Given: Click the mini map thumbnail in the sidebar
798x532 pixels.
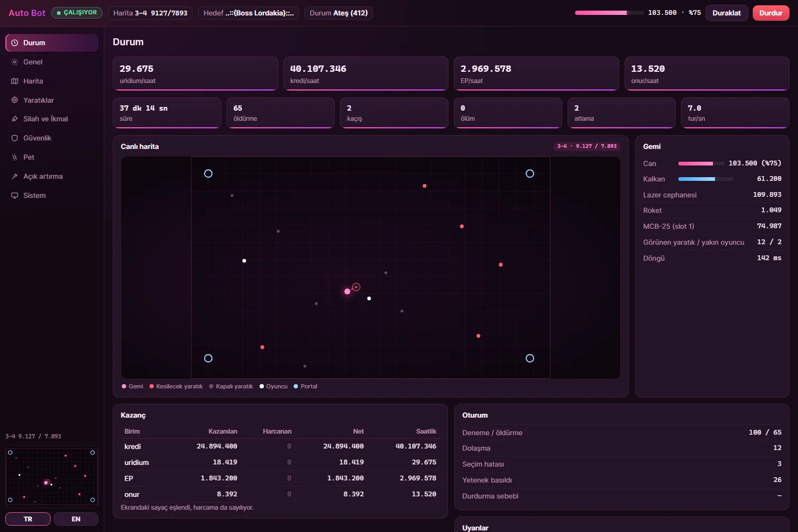Looking at the screenshot, I should click(x=52, y=476).
